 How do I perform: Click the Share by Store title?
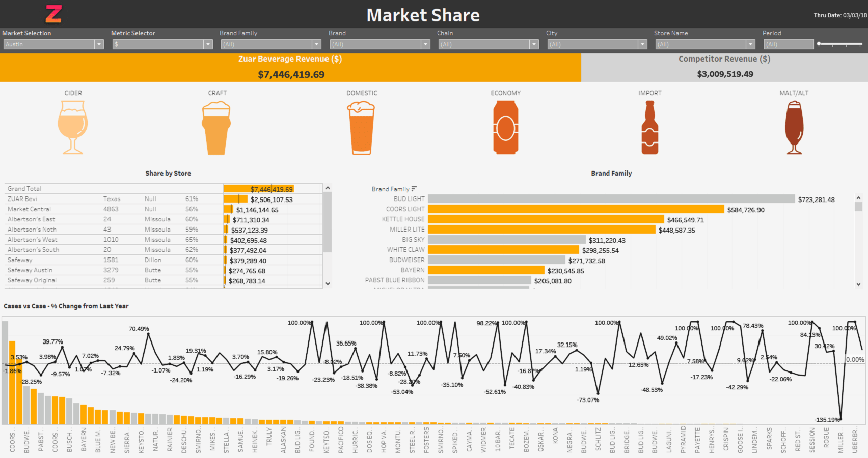click(168, 173)
